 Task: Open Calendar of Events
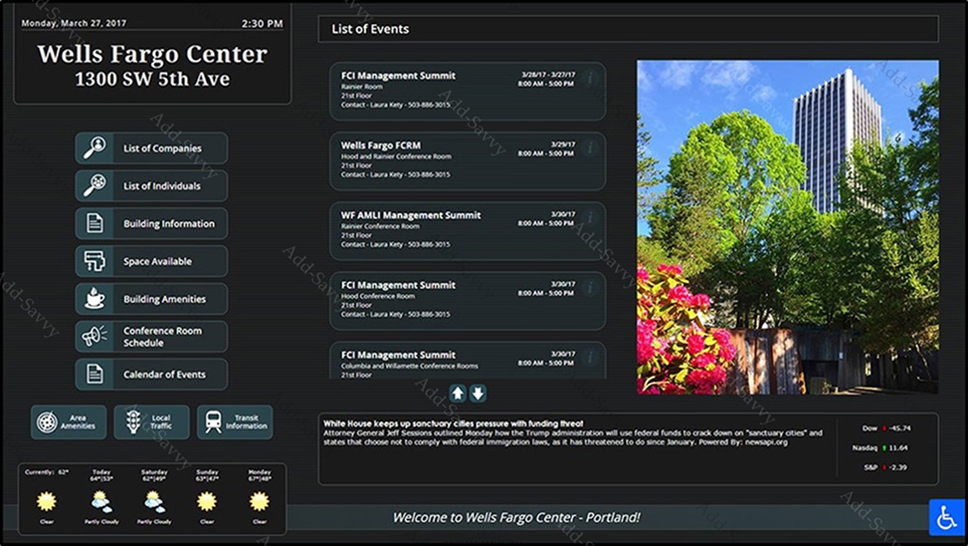click(x=151, y=374)
